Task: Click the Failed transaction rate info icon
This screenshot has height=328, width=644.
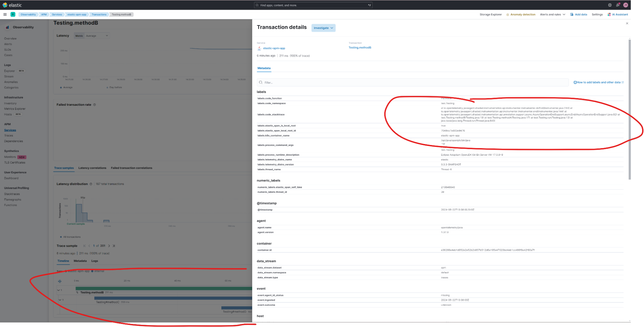Action: (x=94, y=105)
